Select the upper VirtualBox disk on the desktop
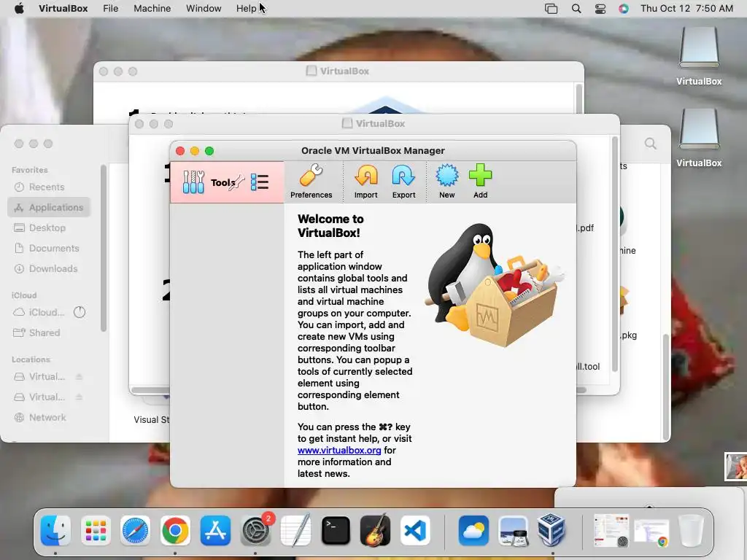Image resolution: width=747 pixels, height=560 pixels. point(699,55)
